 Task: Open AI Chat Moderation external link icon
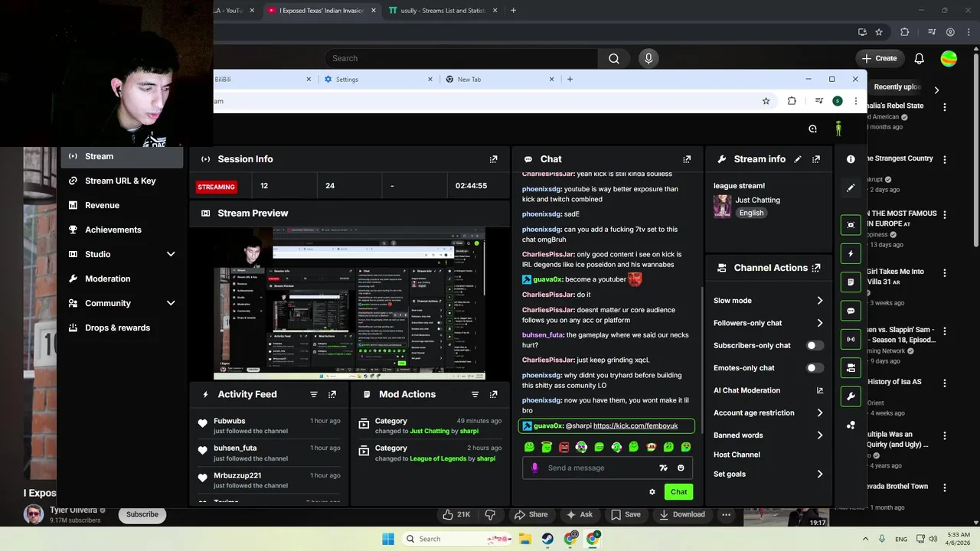820,390
